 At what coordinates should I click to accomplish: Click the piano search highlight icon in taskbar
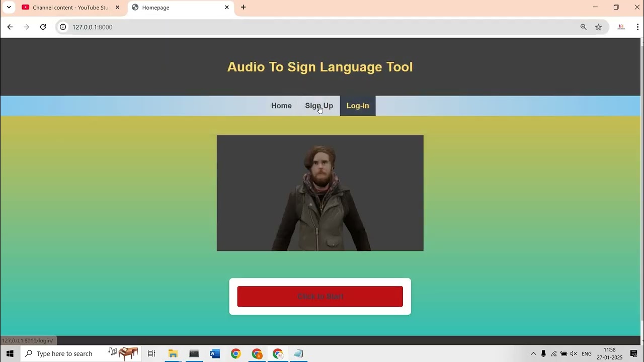pos(124,353)
